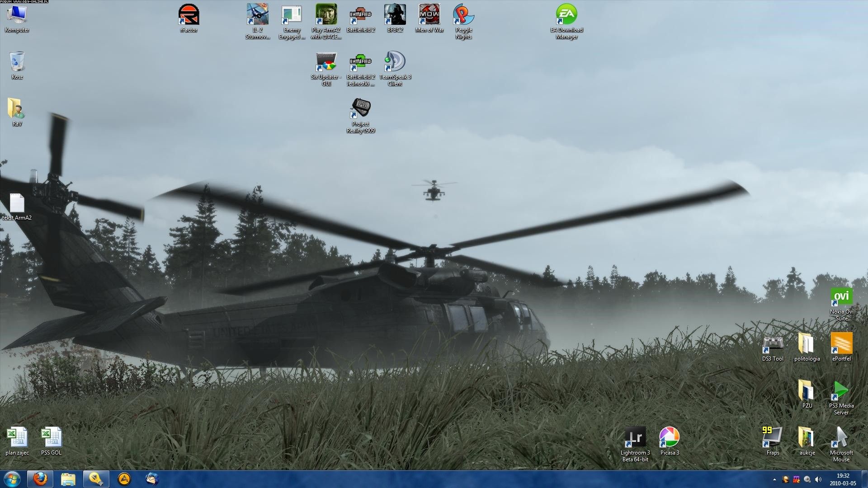
Task: Select the EA Download Manager shortcut
Action: [566, 16]
